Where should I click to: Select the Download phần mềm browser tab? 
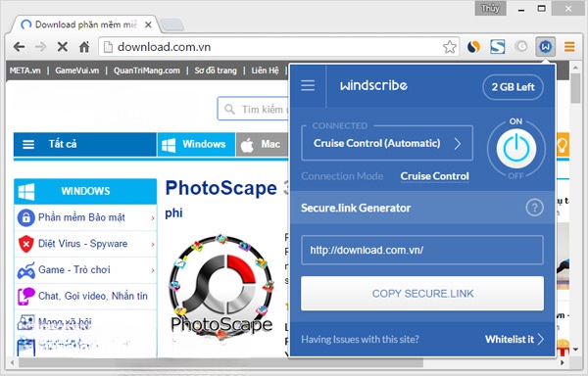coord(85,24)
